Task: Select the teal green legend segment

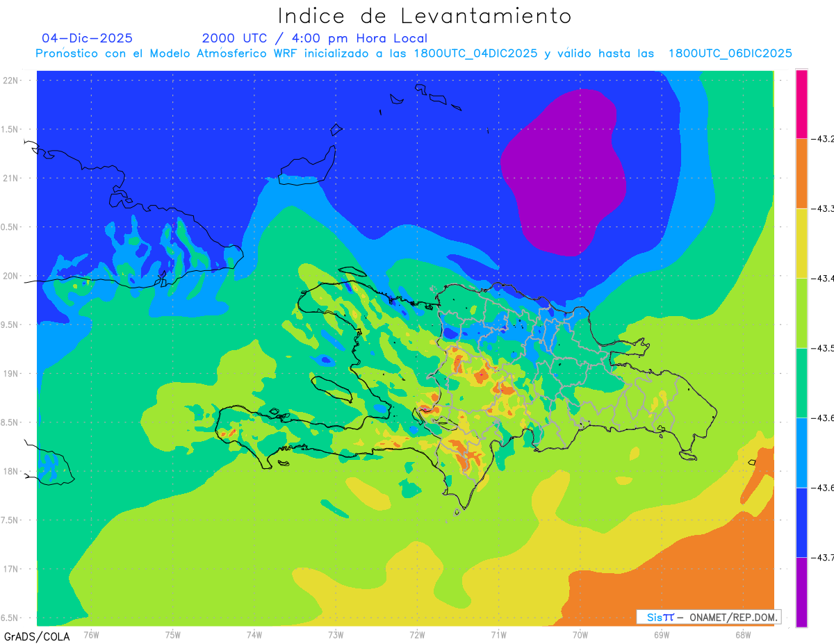Action: (801, 383)
